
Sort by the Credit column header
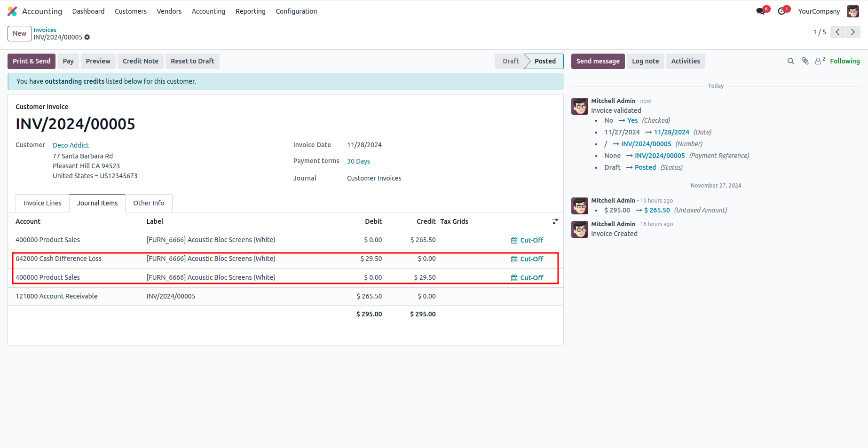[426, 221]
